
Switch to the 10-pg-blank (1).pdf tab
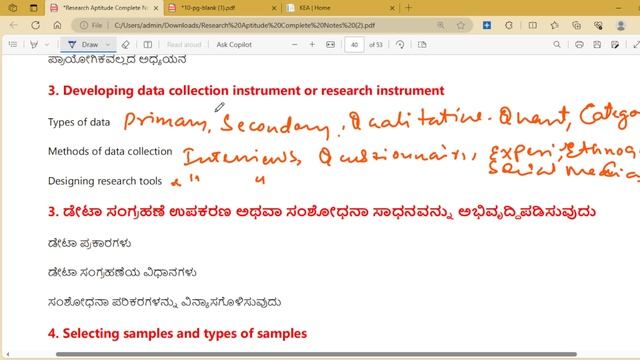click(222, 8)
